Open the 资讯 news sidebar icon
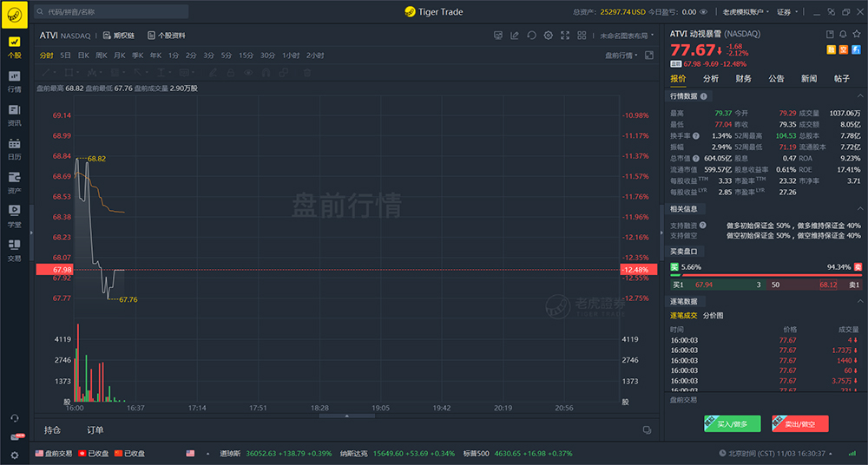This screenshot has width=868, height=465. tap(15, 115)
